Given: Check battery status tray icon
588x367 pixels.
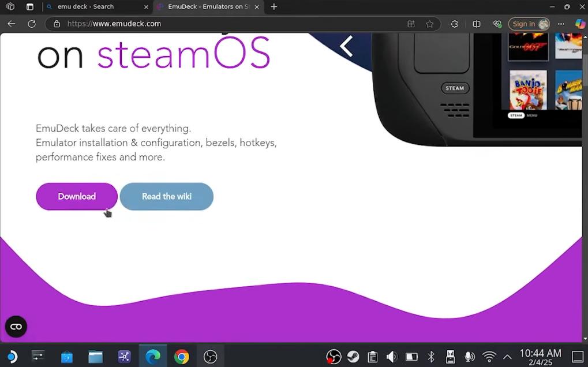Looking at the screenshot, I should 411,357.
